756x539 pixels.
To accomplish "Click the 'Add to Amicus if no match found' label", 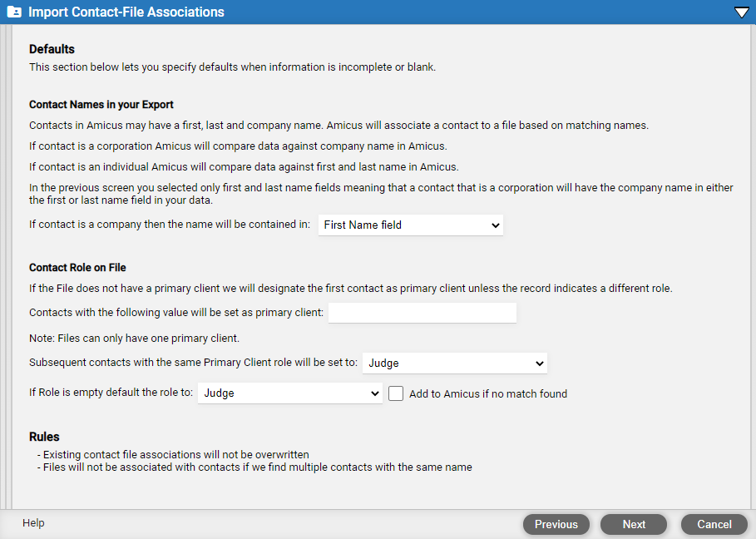I will click(488, 394).
